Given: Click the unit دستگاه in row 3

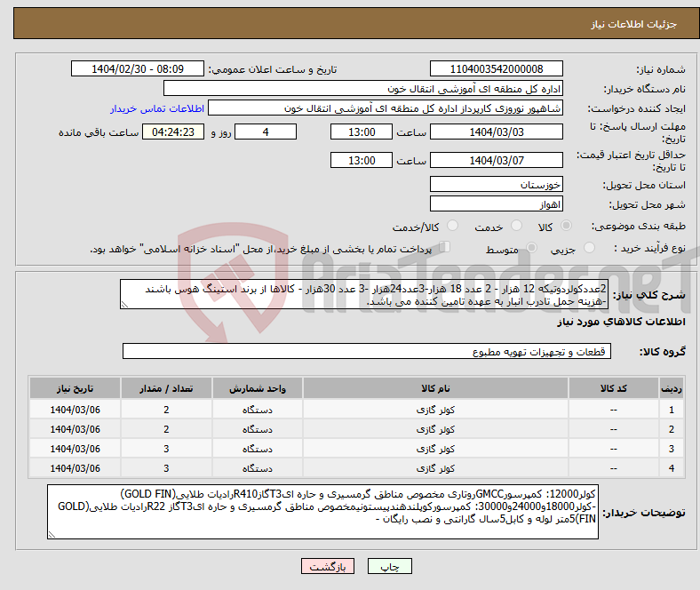Looking at the screenshot, I should 257,449.
